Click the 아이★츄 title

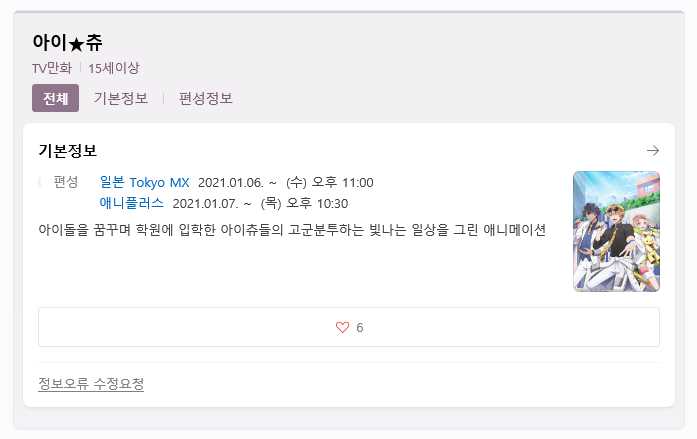tap(68, 43)
